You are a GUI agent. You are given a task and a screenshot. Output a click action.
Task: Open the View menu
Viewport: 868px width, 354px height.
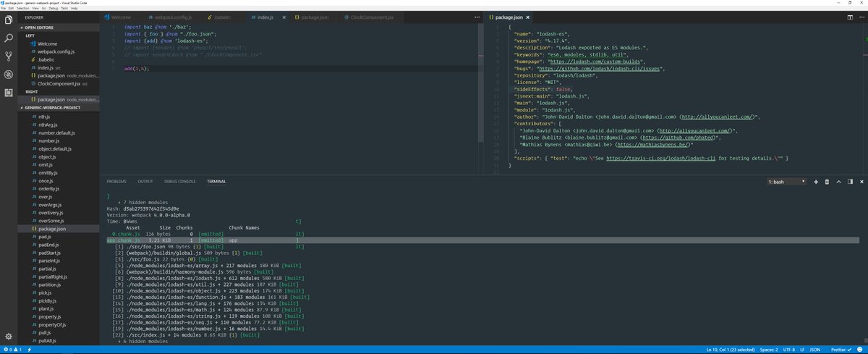[36, 8]
